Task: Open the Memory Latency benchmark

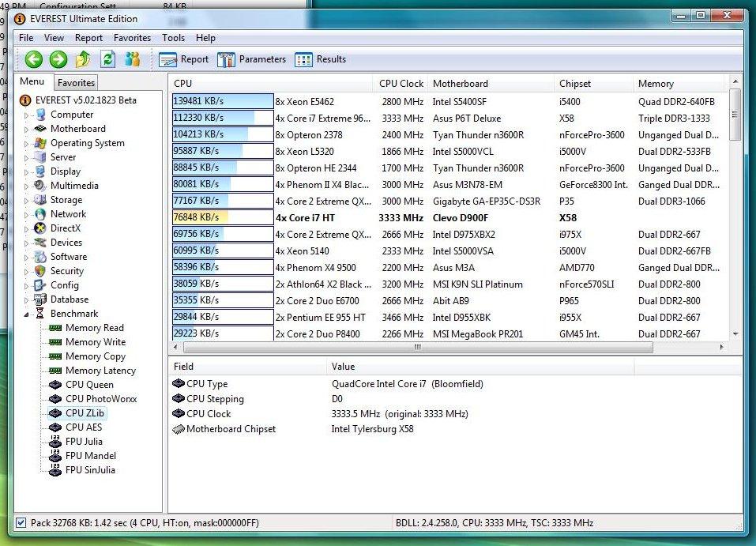Action: (x=101, y=371)
